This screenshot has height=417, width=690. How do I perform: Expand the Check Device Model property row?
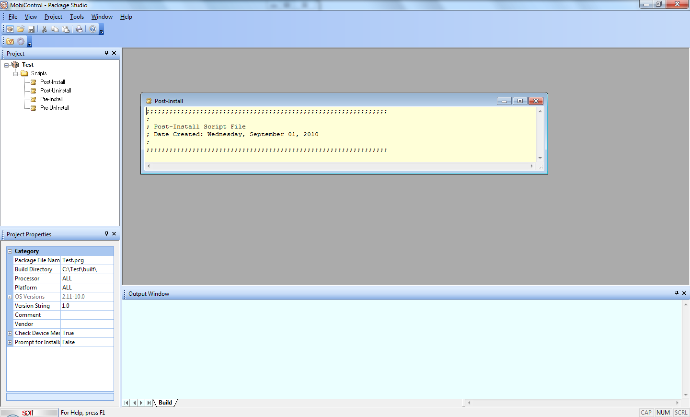coord(10,333)
